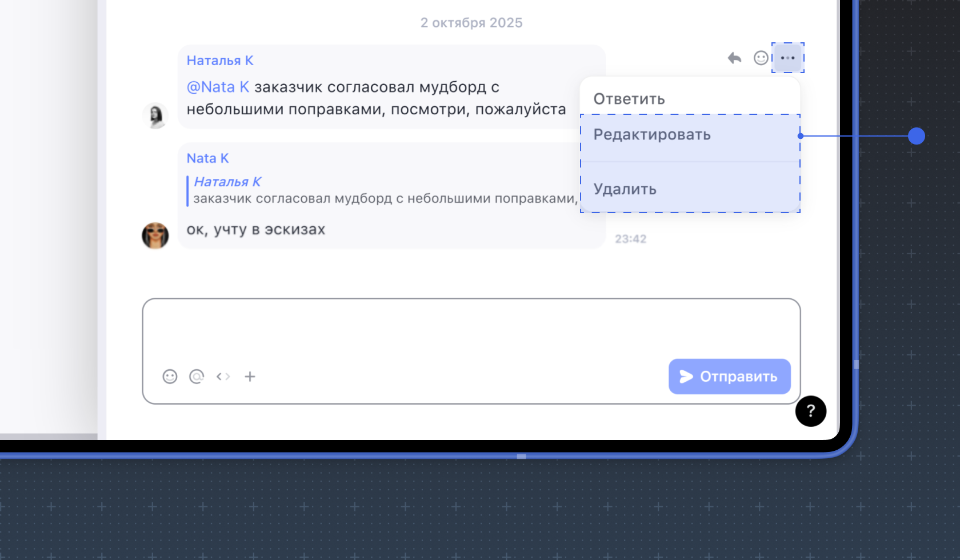Screen dimensions: 960x560
Task: Open the emoji reaction picker for the message
Action: [761, 58]
